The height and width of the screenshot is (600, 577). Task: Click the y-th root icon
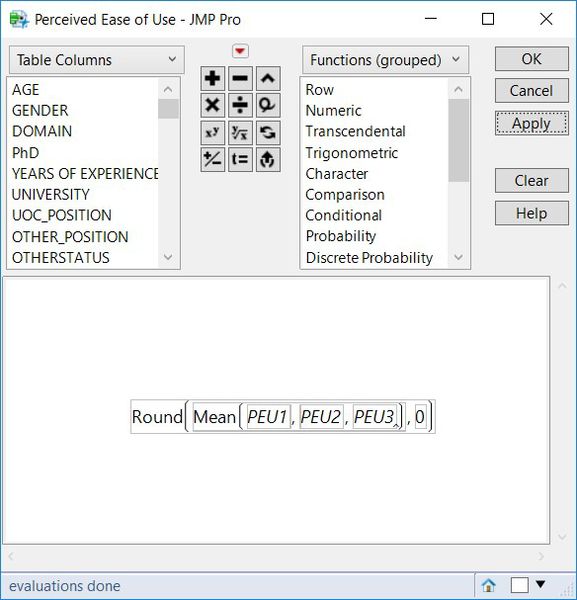pyautogui.click(x=240, y=132)
